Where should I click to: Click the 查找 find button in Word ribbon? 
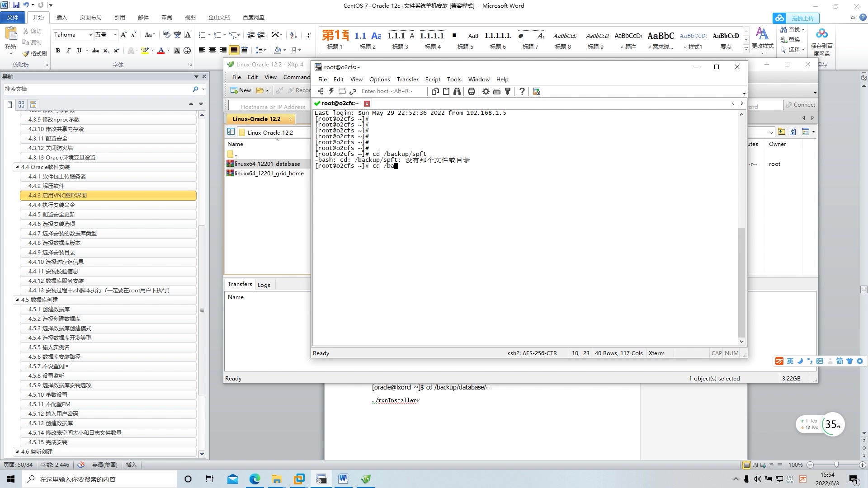pyautogui.click(x=793, y=30)
